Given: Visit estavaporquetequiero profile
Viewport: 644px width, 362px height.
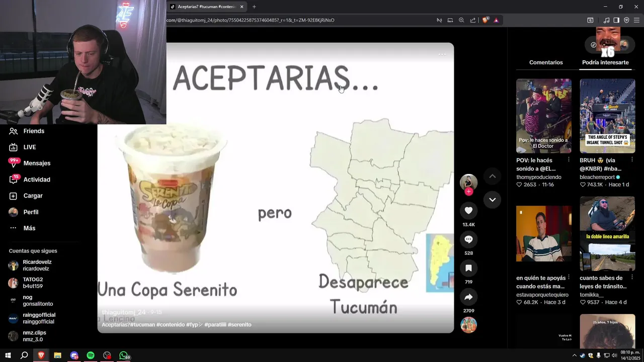Looking at the screenshot, I should point(542,295).
